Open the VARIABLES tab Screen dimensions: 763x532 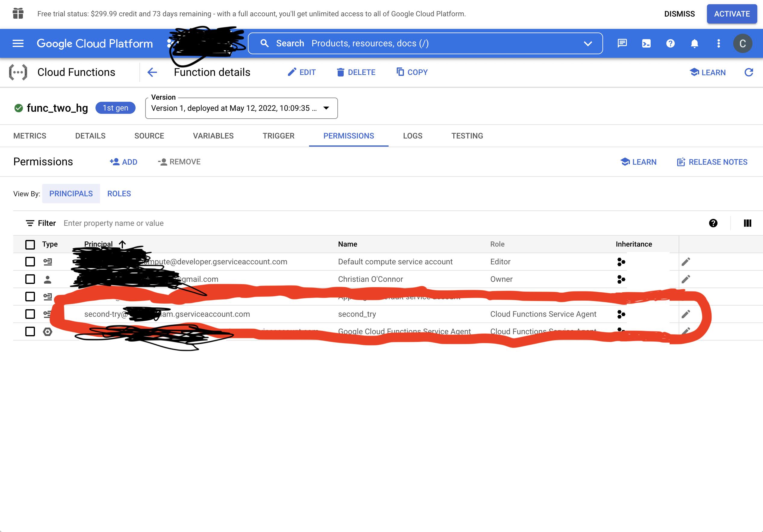213,136
